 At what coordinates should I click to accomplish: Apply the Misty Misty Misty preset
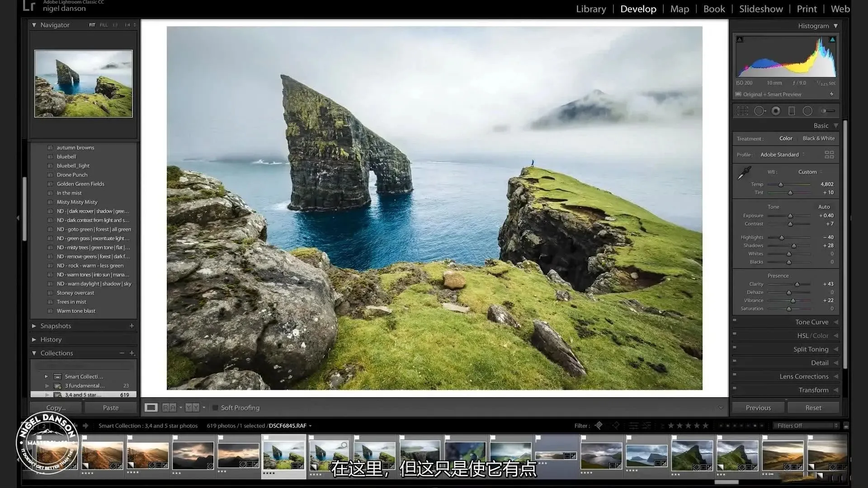(77, 202)
